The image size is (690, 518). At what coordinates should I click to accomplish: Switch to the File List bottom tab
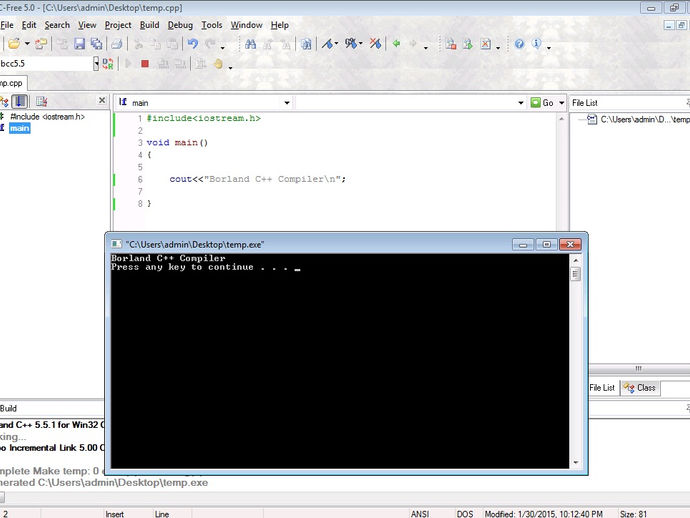pyautogui.click(x=602, y=388)
